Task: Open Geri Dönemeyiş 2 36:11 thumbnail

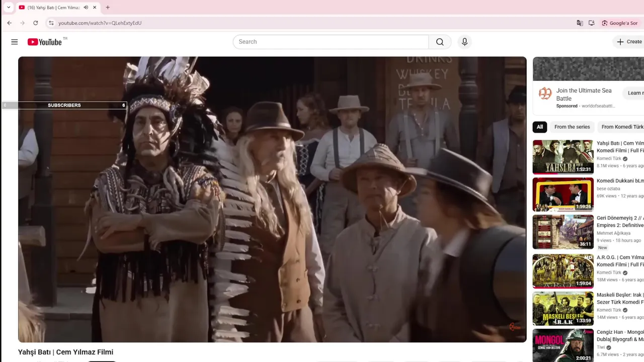Action: coord(563,232)
